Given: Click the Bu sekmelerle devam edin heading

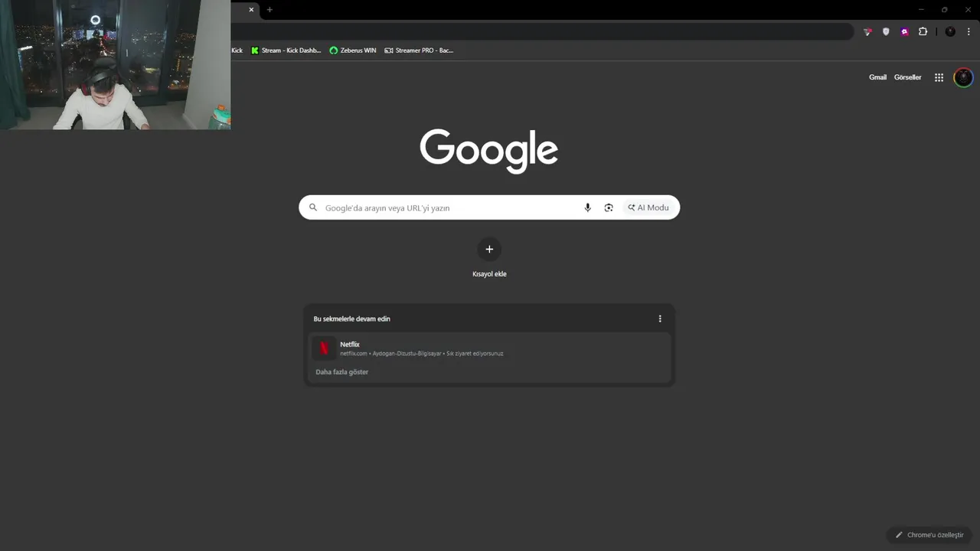Looking at the screenshot, I should (351, 319).
